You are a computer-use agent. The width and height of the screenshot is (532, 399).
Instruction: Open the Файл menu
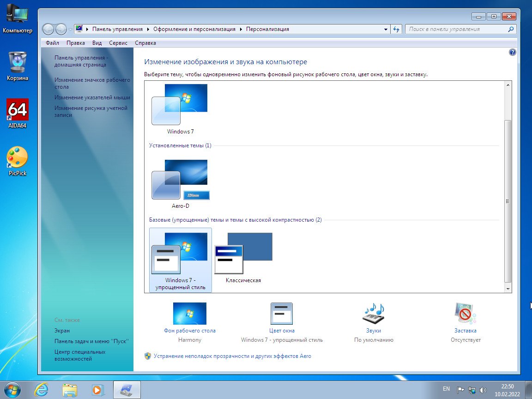click(x=52, y=43)
